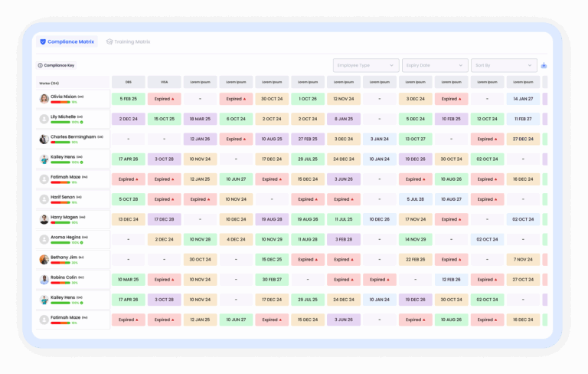
Task: Click Lily Michelle's DBS date 2 DEC 24
Action: point(128,119)
